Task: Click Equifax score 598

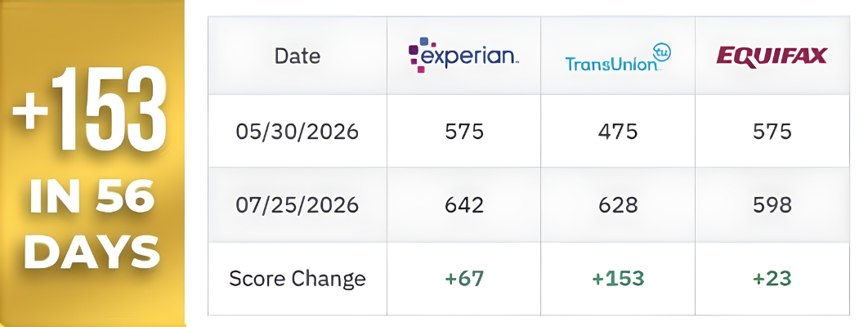Action: [x=772, y=205]
